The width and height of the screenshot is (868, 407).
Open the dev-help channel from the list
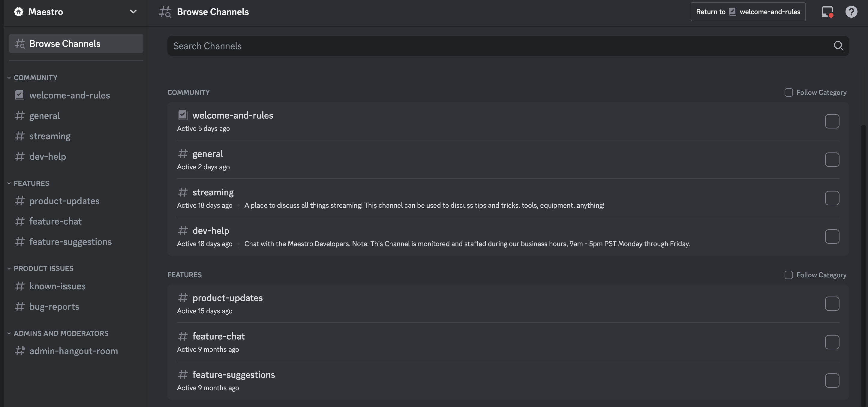point(211,231)
